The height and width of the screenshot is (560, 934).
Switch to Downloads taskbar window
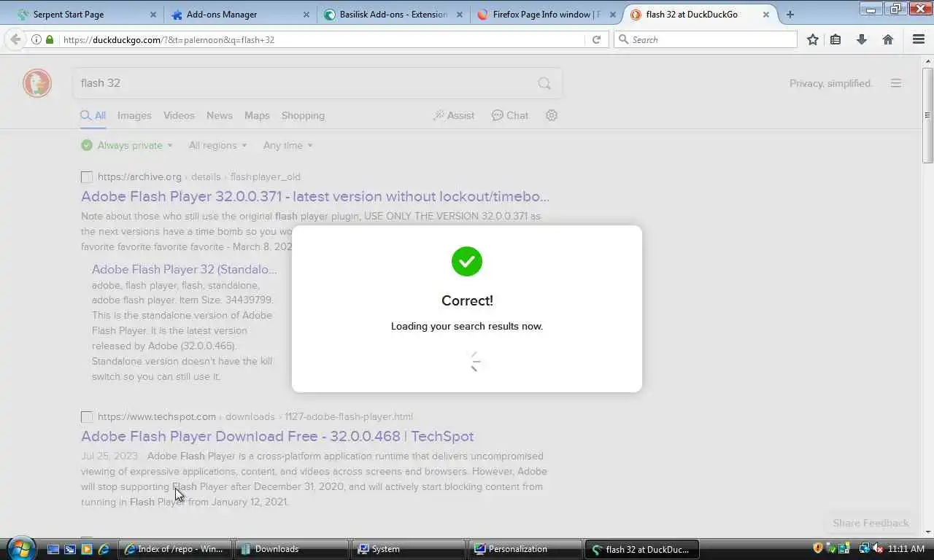pyautogui.click(x=292, y=549)
